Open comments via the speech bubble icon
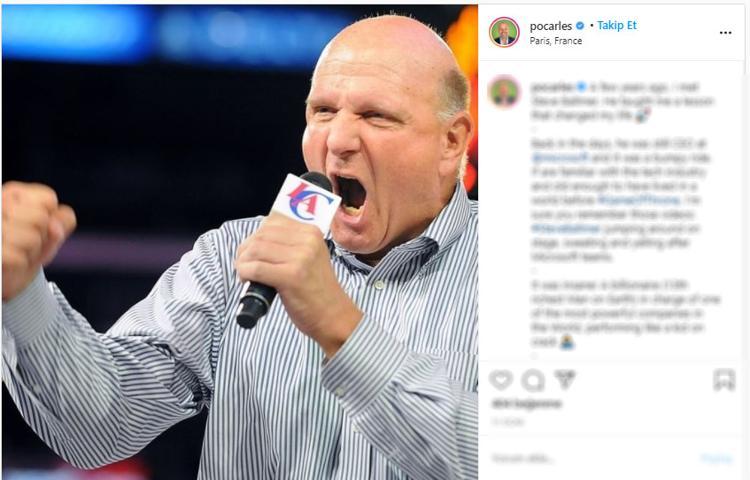The height and width of the screenshot is (480, 750). pyautogui.click(x=533, y=381)
